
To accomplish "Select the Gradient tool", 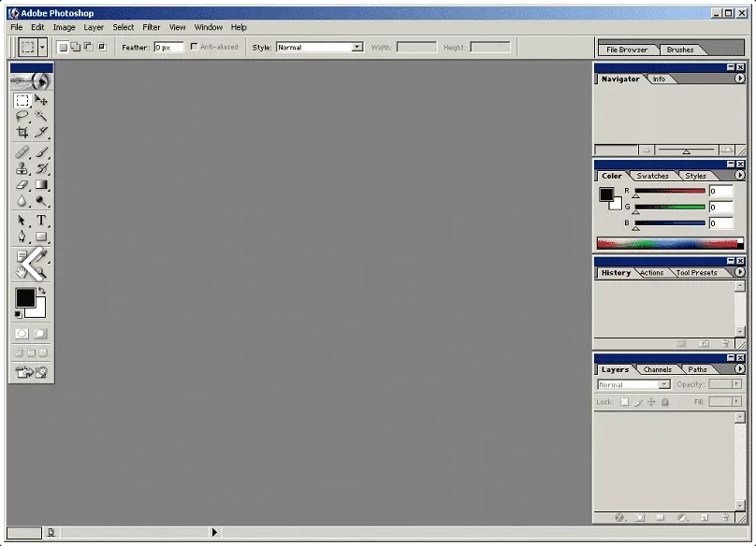I will 41,184.
